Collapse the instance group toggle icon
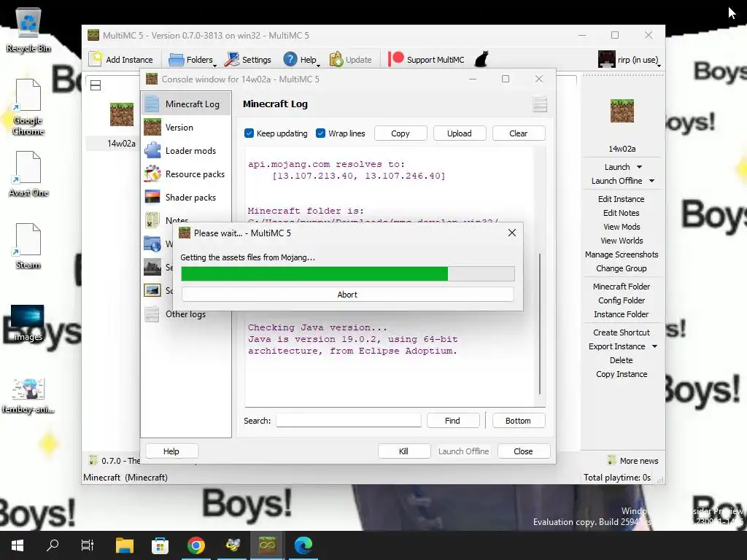The image size is (747, 560). point(96,85)
